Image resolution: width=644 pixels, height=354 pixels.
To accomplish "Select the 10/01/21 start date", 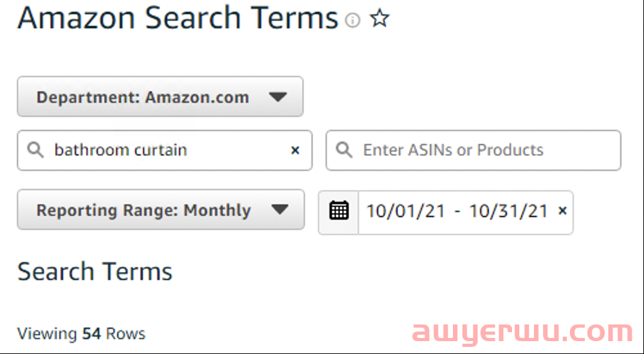I will pyautogui.click(x=405, y=211).
